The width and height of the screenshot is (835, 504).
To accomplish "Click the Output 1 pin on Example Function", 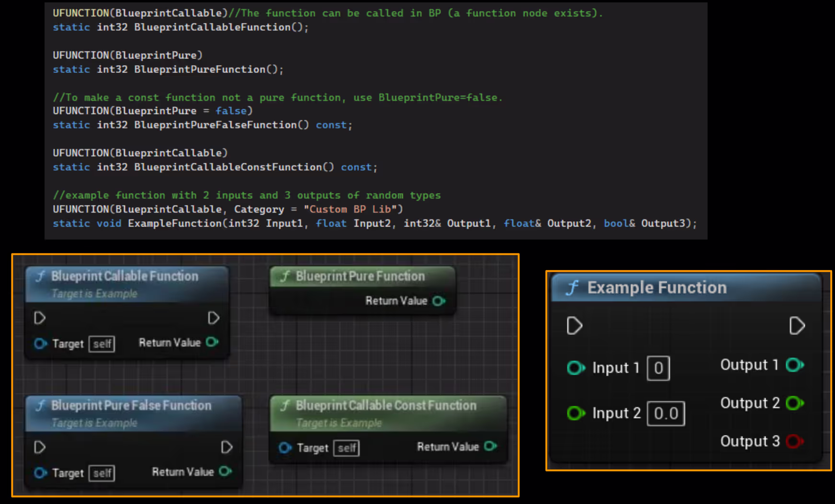I will (x=795, y=365).
